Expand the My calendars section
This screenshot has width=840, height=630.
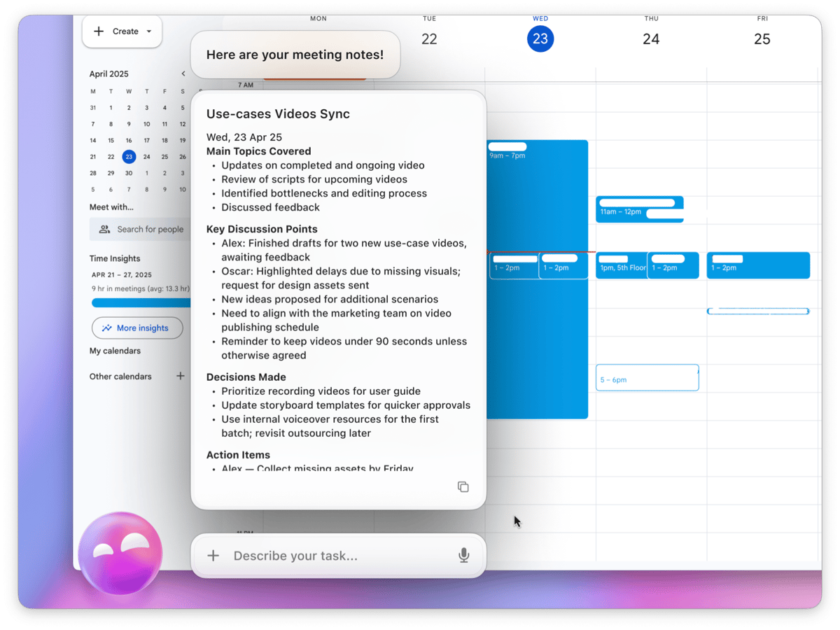tap(115, 351)
